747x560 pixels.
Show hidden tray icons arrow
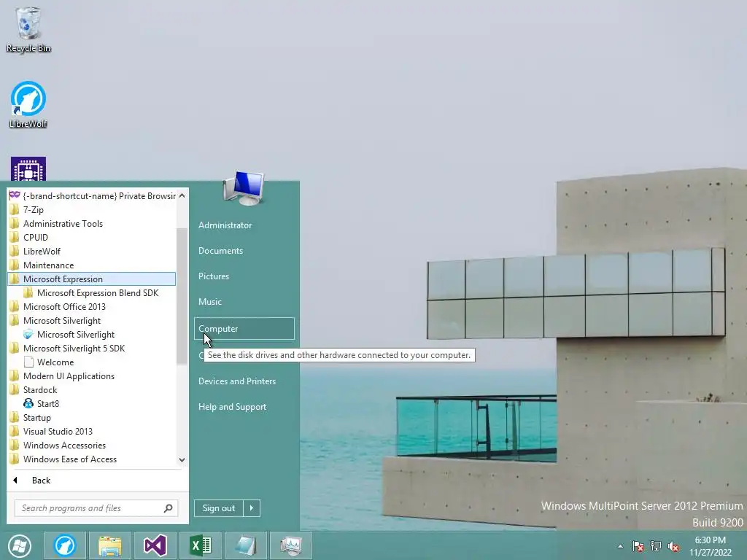620,546
